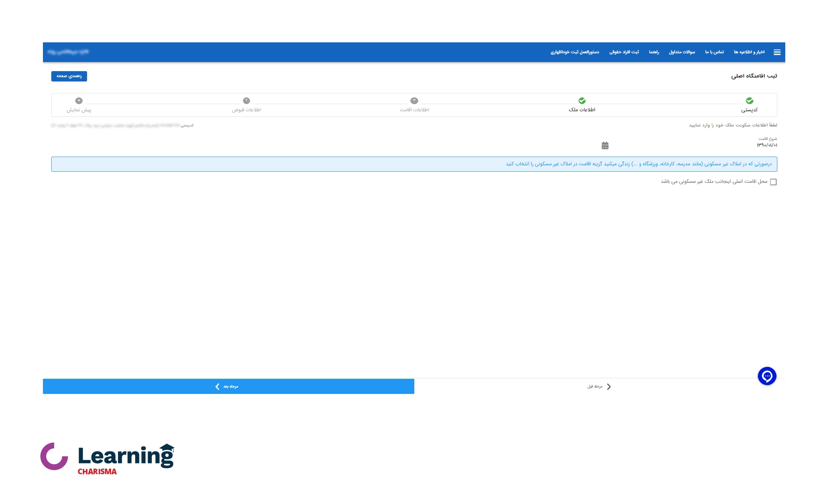This screenshot has width=829, height=504.
Task: Open the calendar date picker icon
Action: pos(605,145)
